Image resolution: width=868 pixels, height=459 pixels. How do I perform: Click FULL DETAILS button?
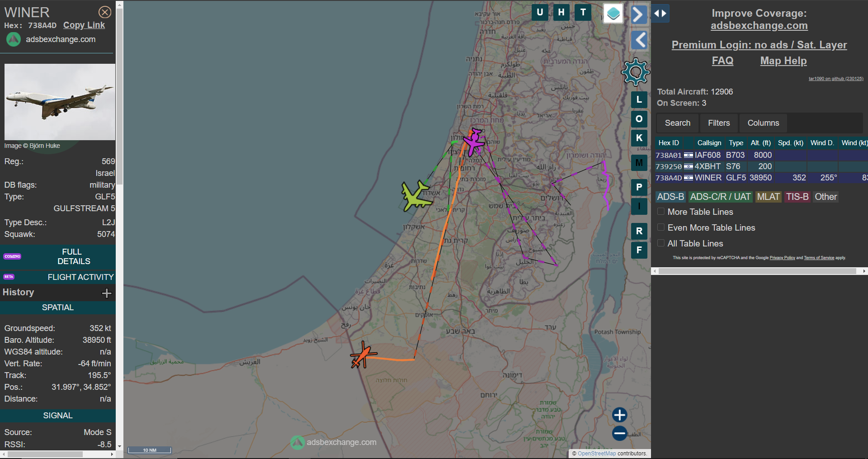point(58,256)
